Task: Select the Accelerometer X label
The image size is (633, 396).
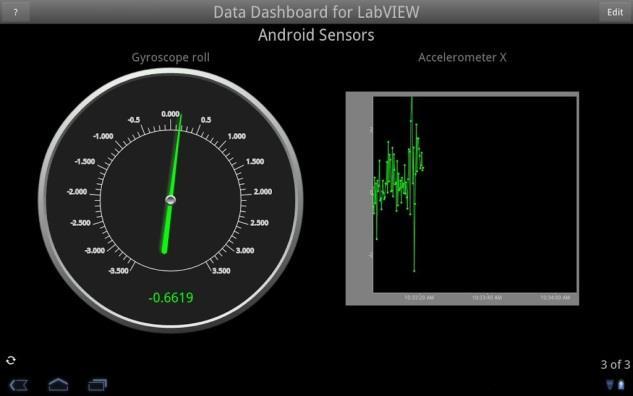Action: [462, 57]
